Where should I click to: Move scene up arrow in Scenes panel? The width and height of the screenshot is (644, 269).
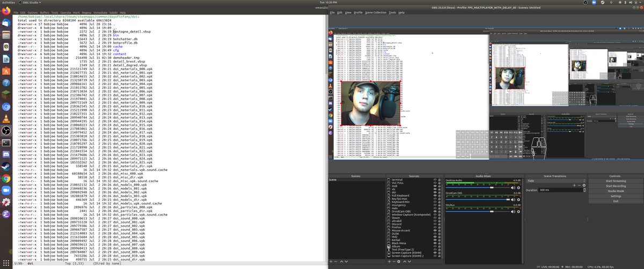point(341,261)
